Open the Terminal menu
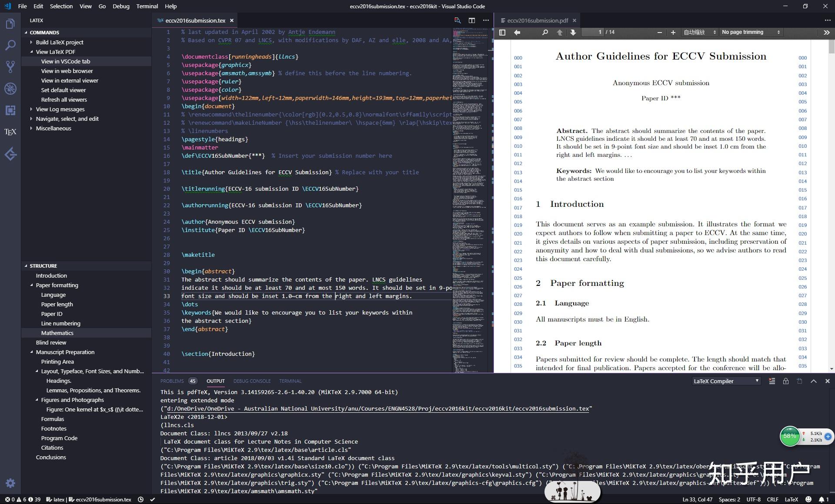Image resolution: width=835 pixels, height=504 pixels. point(147,6)
